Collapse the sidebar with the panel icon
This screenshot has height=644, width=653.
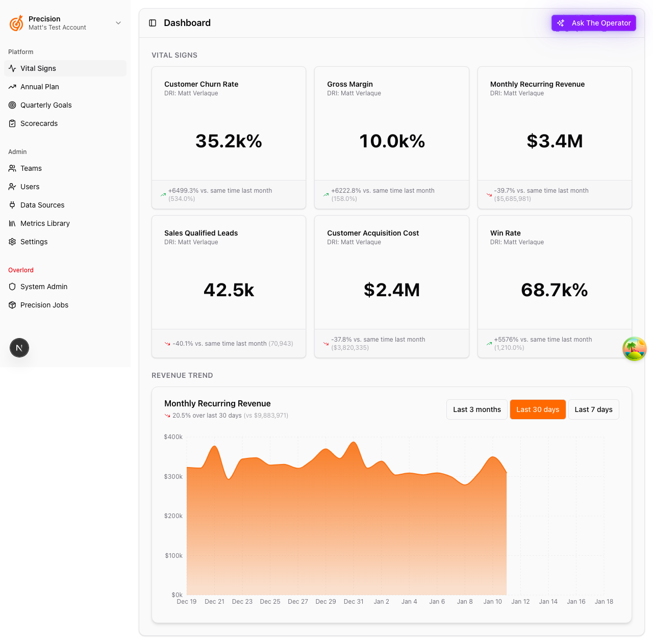point(153,23)
